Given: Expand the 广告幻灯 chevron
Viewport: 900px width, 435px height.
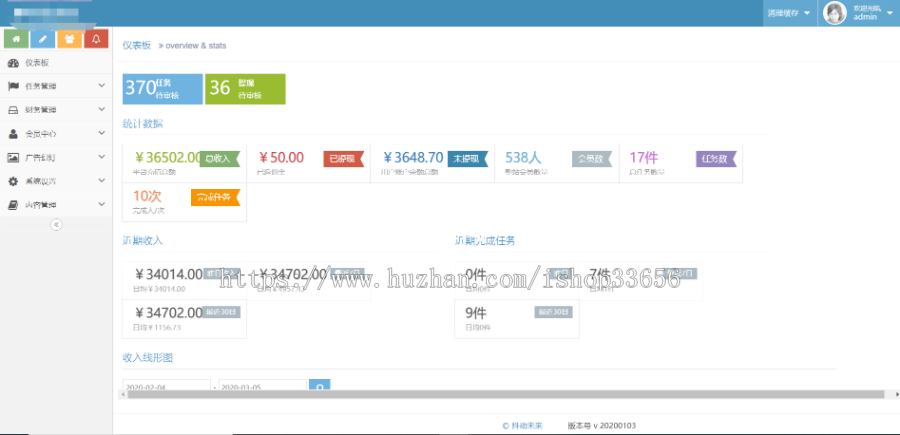Looking at the screenshot, I should 102,157.
